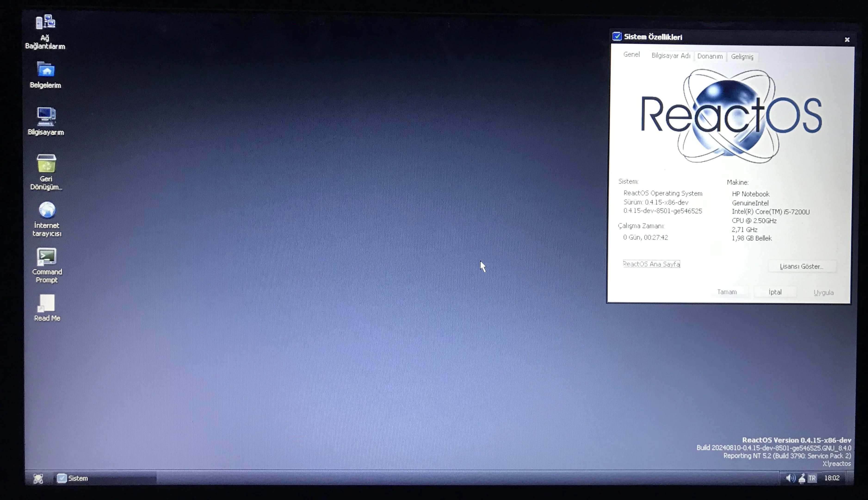Click the 'Sürüm: 0.4.15-x86-dev' text
This screenshot has width=868, height=500.
(x=656, y=202)
